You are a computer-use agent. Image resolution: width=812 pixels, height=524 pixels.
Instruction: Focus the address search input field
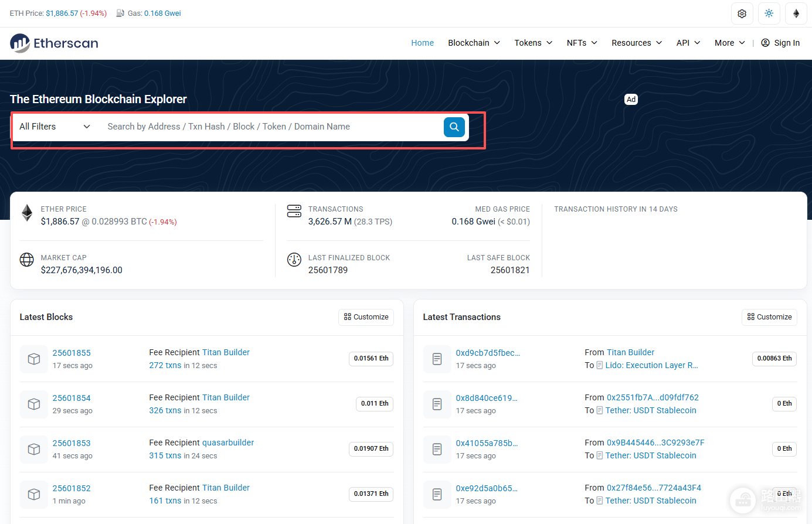[271, 127]
